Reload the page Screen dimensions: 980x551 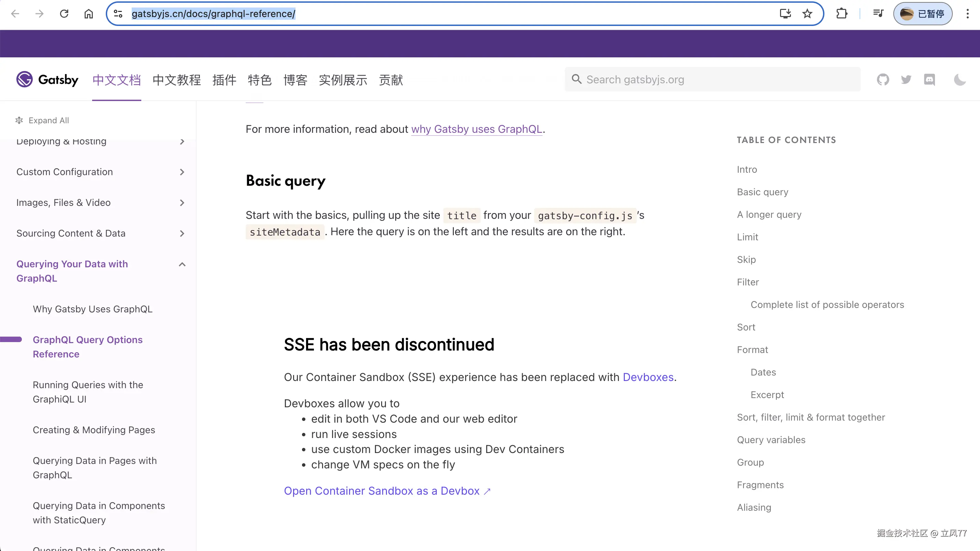click(64, 14)
